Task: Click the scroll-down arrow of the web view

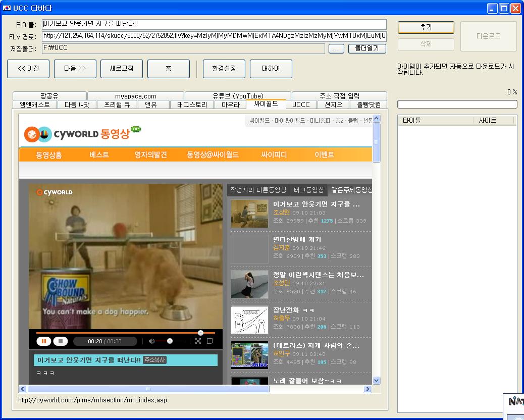Action: (376, 380)
